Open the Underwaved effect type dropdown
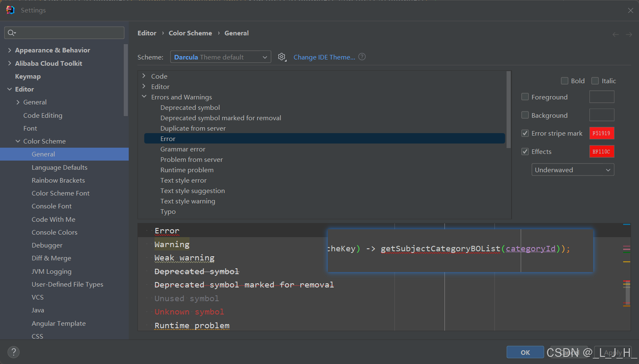 pyautogui.click(x=573, y=170)
